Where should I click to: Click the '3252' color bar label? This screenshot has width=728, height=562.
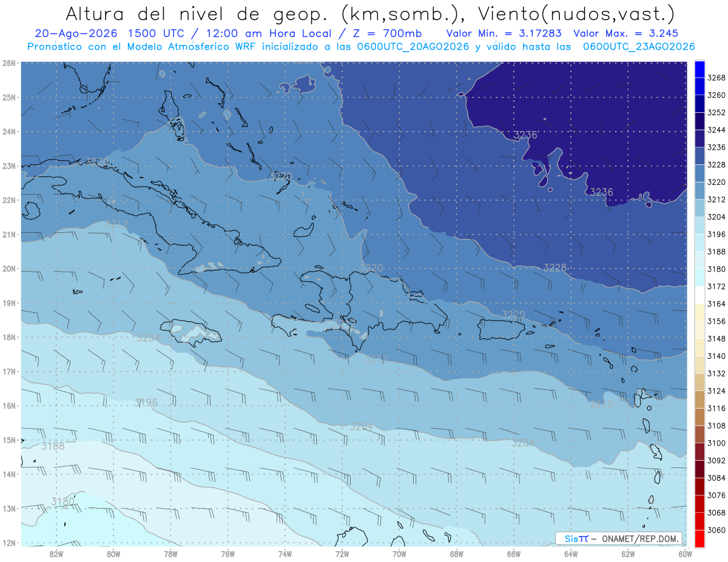pyautogui.click(x=716, y=112)
